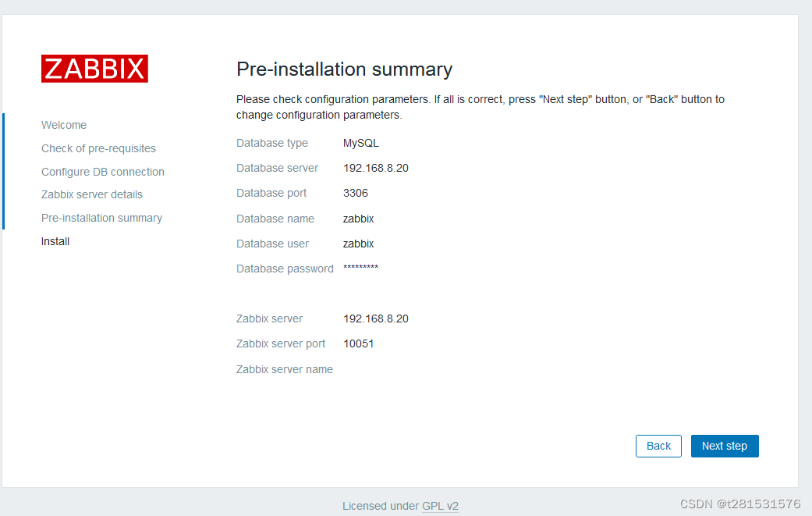Open Configure DB connection step

(x=102, y=172)
